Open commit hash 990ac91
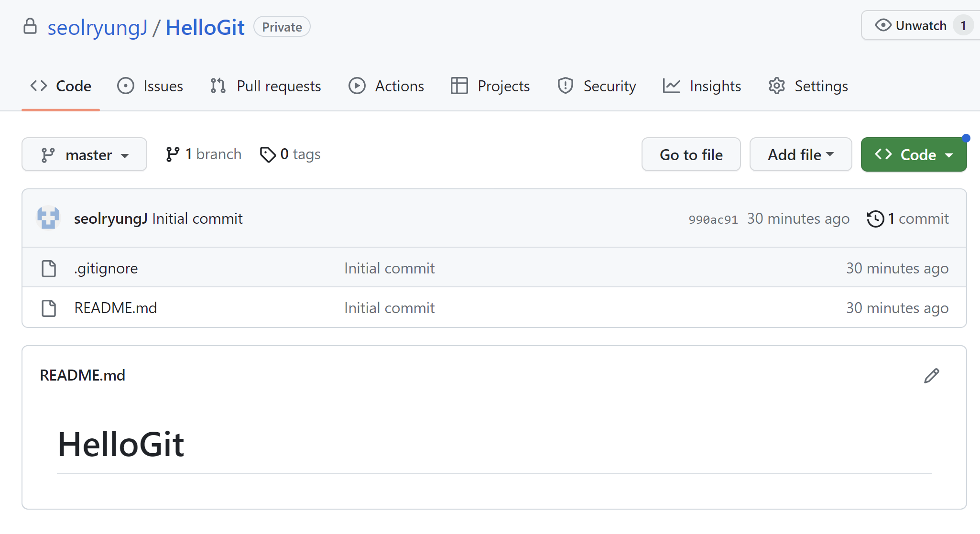980x534 pixels. pyautogui.click(x=713, y=219)
